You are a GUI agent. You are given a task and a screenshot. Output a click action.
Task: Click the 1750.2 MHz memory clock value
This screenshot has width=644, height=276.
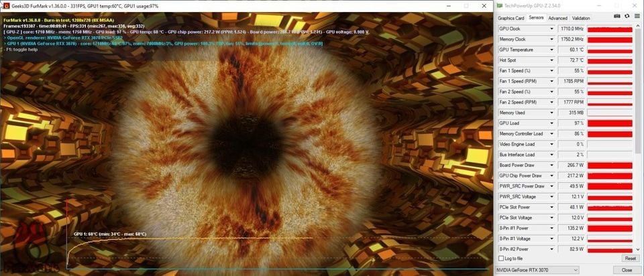click(x=572, y=40)
